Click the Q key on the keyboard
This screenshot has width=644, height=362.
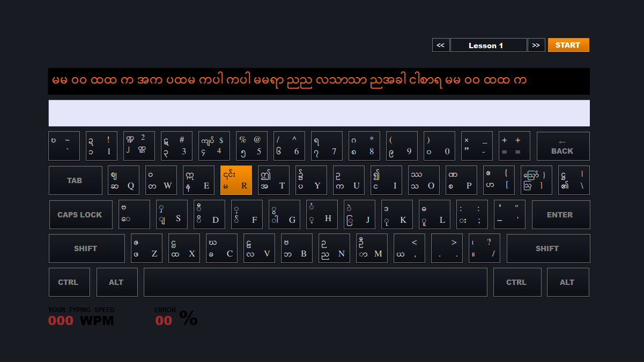point(123,180)
